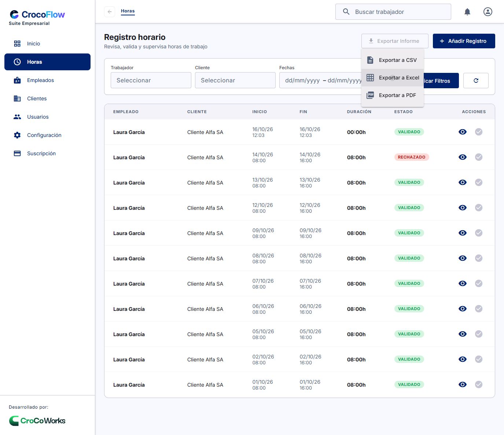Reset filters with the refresh icon button
Image resolution: width=504 pixels, height=435 pixels.
476,81
